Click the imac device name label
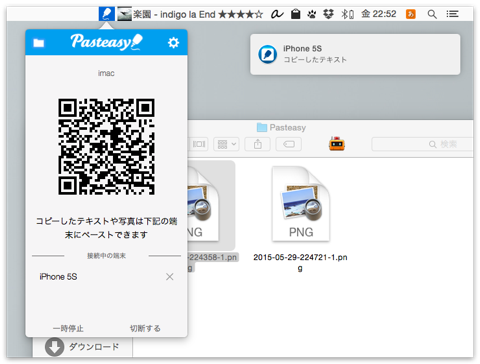 [106, 73]
